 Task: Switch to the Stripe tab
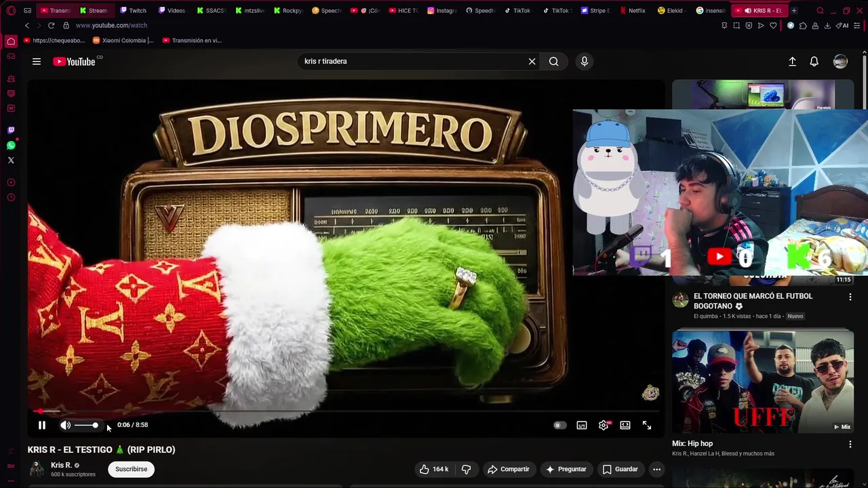point(595,10)
